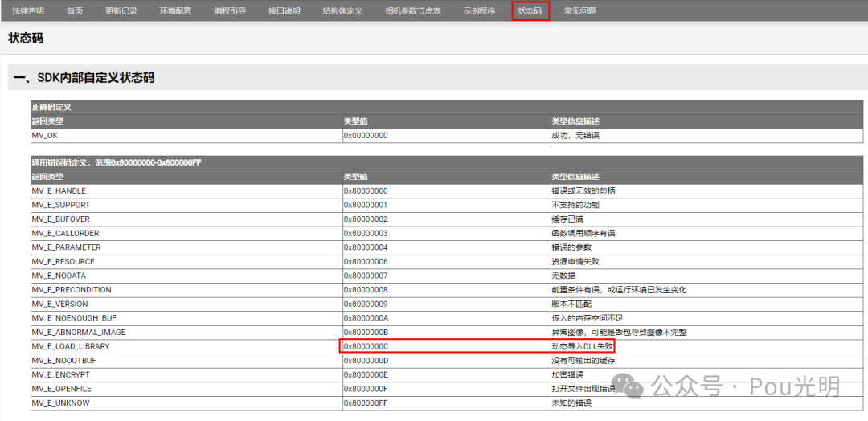Open the 结构体定义 tab

click(x=342, y=10)
